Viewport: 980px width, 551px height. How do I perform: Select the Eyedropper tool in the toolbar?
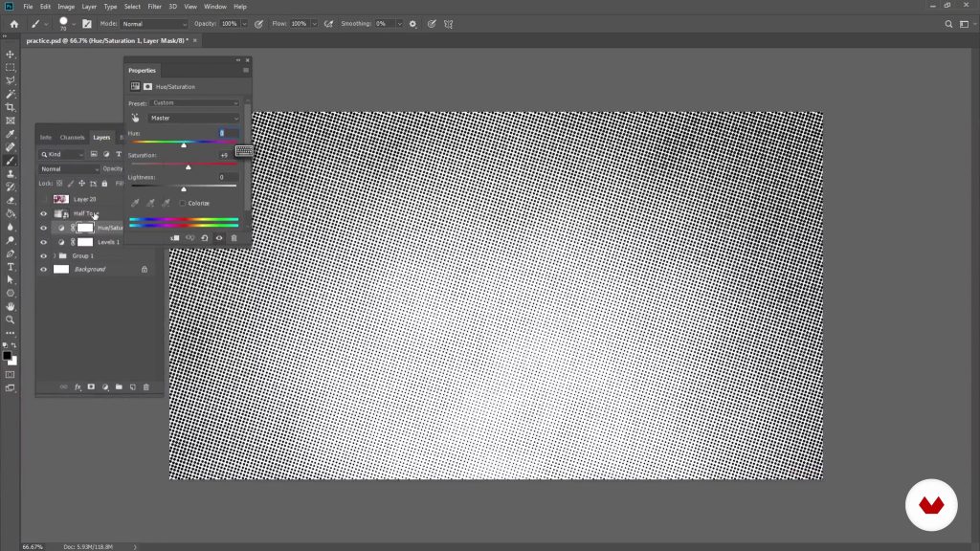click(x=11, y=134)
